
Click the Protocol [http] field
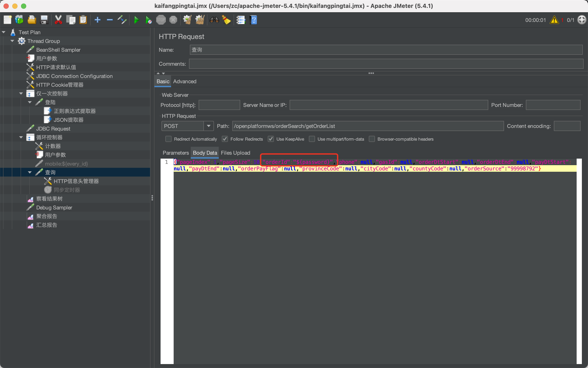[219, 105]
